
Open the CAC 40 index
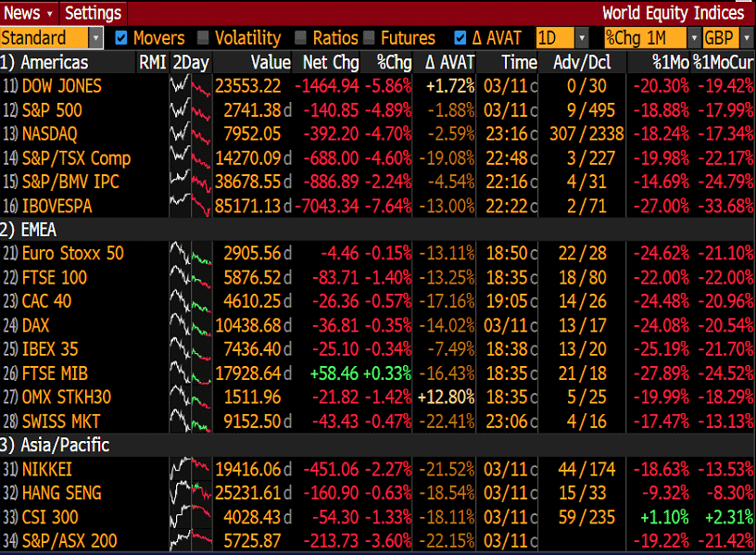(46, 301)
